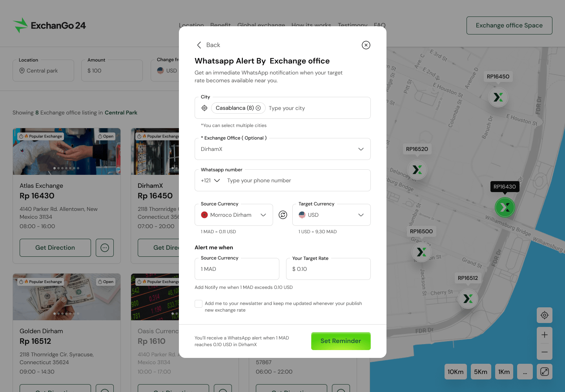Remove the Casablanca city tag

click(x=258, y=108)
